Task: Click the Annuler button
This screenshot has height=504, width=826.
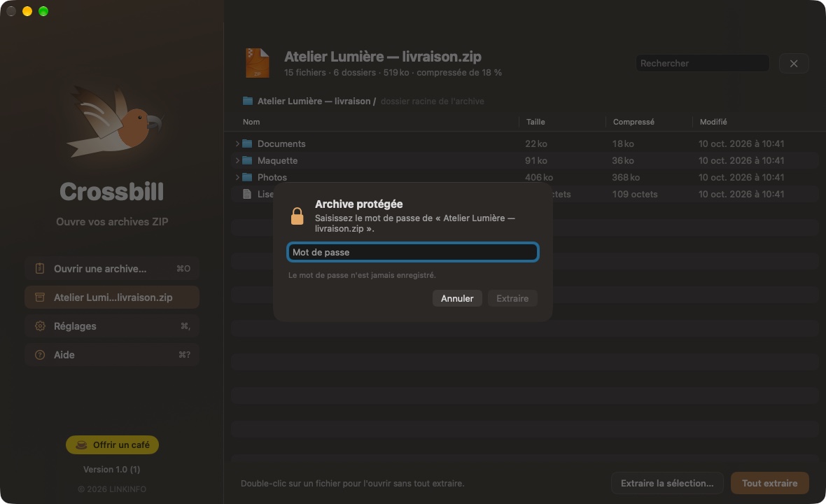Action: [457, 299]
